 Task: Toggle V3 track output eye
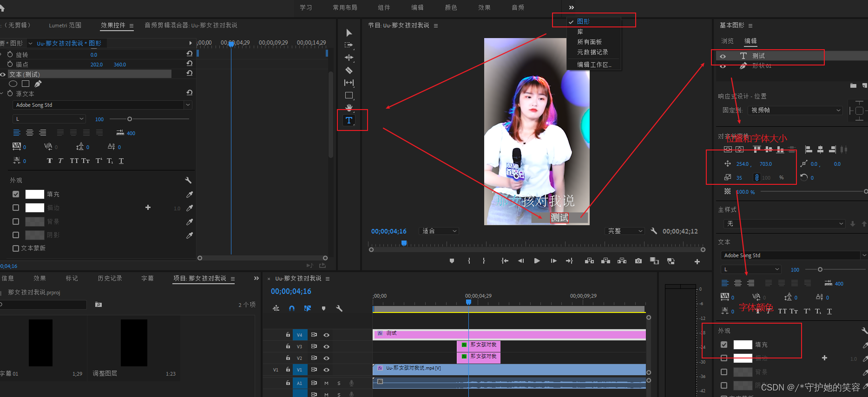coord(327,346)
